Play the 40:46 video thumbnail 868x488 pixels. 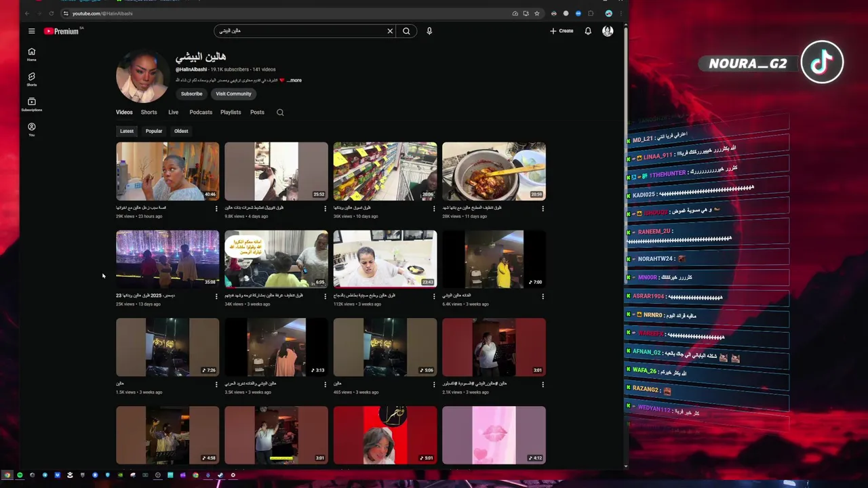tap(167, 171)
